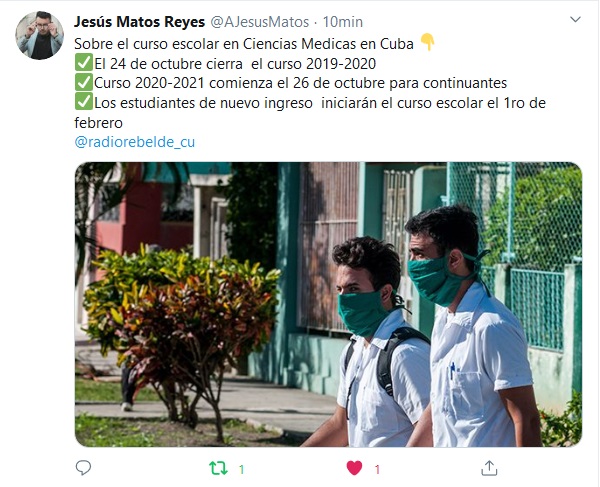This screenshot has width=600, height=487.
Task: Click the third green checkmark before Los estudiantes
Action: (x=83, y=102)
